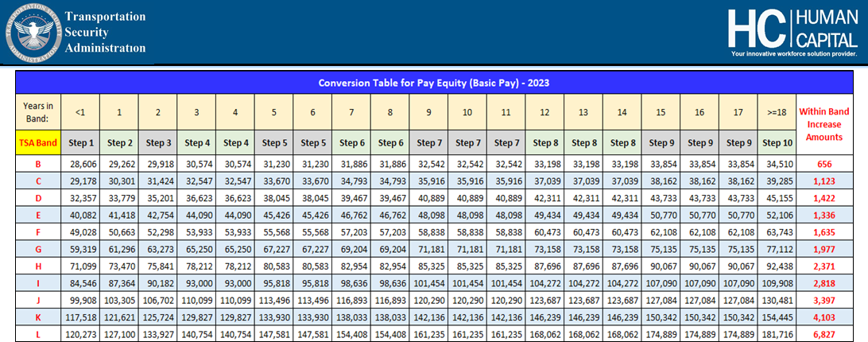Click the cell with value 99,908

click(80, 301)
